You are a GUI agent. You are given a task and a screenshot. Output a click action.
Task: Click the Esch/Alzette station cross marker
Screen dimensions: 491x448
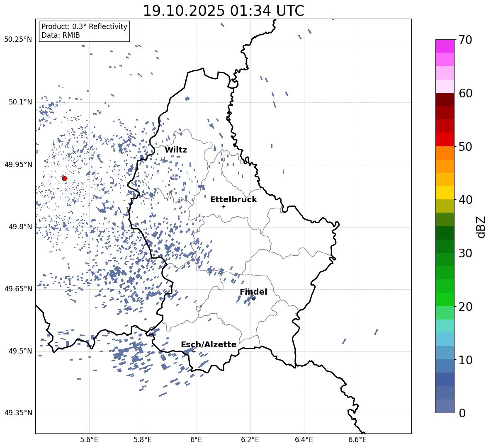[194, 351]
